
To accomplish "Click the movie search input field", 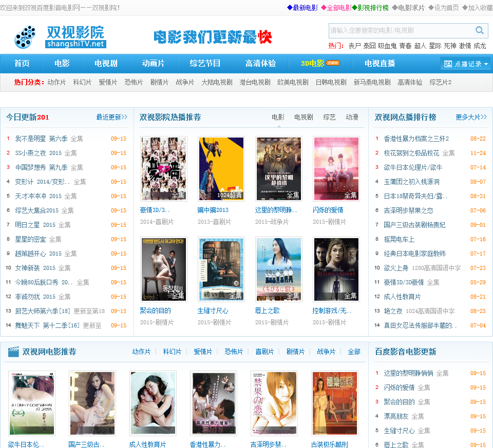I will [402, 30].
